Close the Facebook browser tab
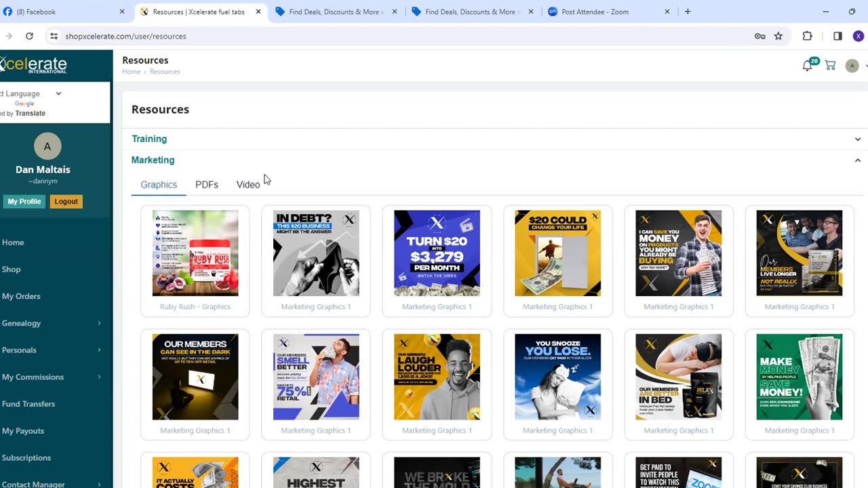 coord(122,12)
